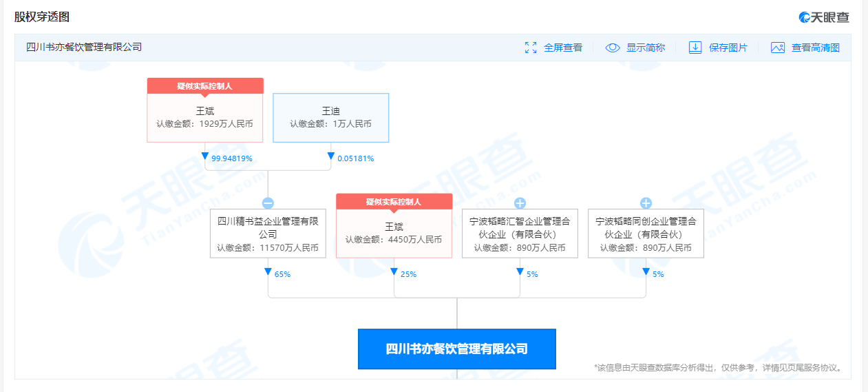Click the company name in panel header

(x=84, y=48)
